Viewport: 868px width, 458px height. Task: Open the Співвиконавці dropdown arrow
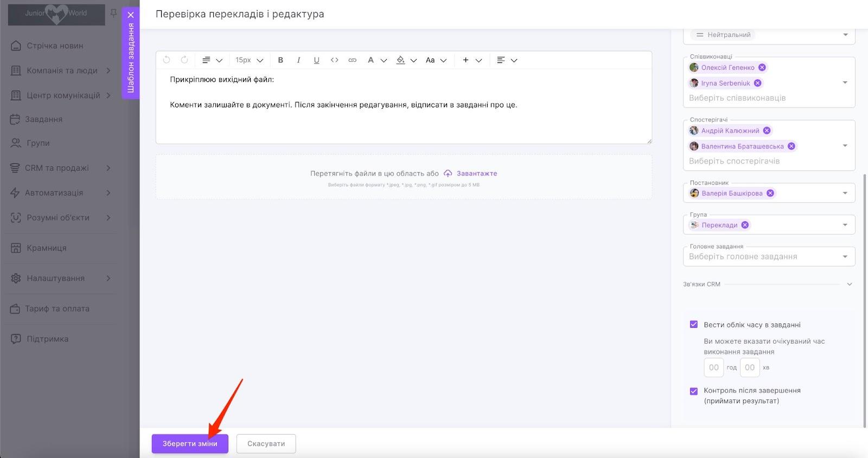845,83
